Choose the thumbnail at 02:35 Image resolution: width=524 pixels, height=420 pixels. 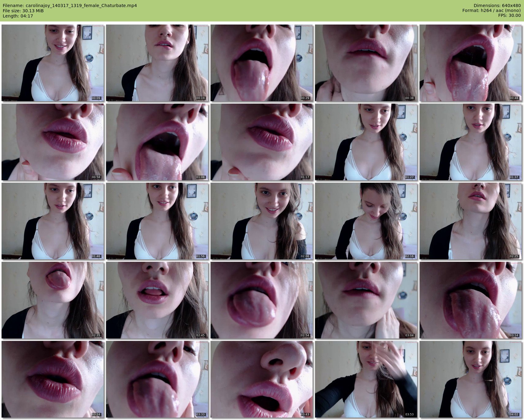pos(53,300)
